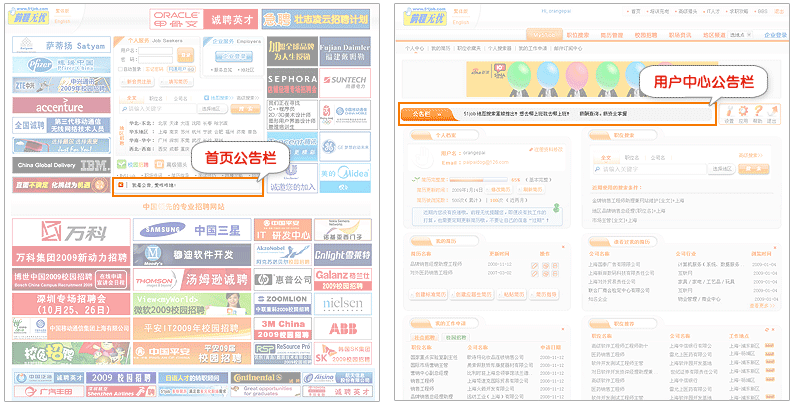Select 我的工作申请 in the sub navigation
The width and height of the screenshot is (800, 411).
pyautogui.click(x=533, y=48)
